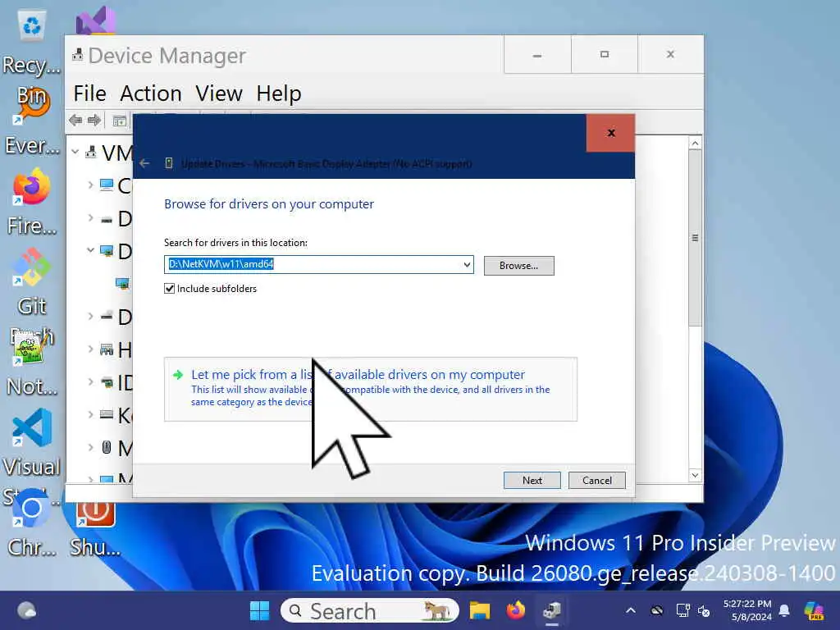Image resolution: width=840 pixels, height=630 pixels.
Task: Collapse the VM root node in device tree
Action: tap(75, 152)
